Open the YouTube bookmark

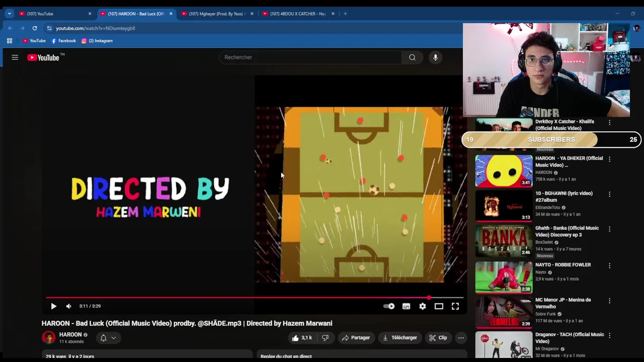coord(34,41)
